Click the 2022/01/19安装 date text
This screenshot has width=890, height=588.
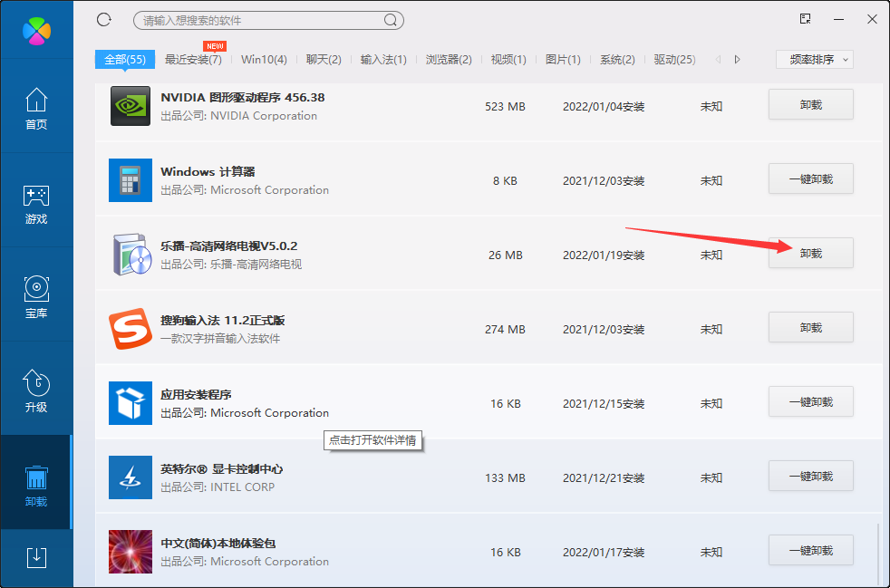coord(604,255)
